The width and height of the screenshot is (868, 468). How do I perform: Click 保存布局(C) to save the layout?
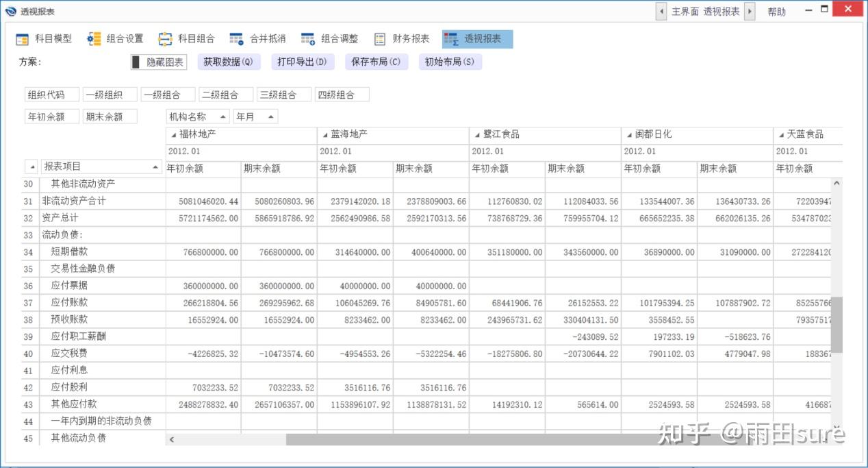point(376,62)
